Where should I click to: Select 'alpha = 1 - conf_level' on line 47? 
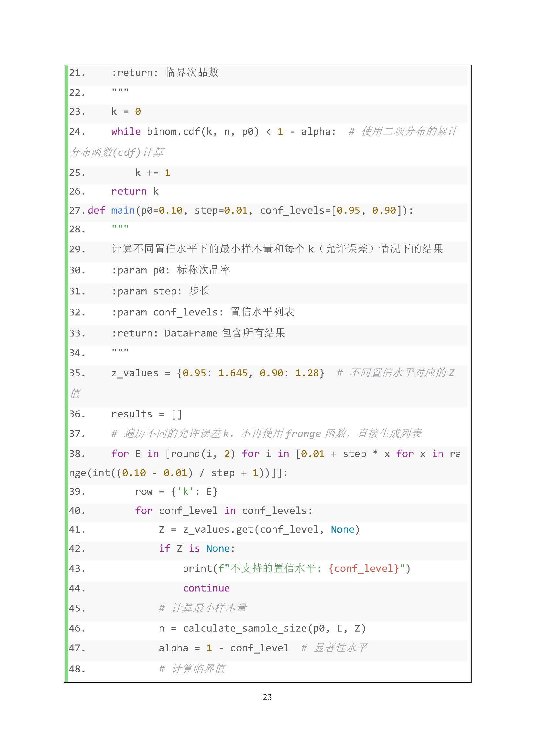click(x=224, y=648)
